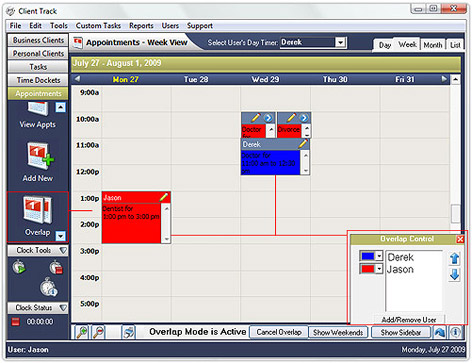Click the Mon 27 day header

tap(126, 79)
